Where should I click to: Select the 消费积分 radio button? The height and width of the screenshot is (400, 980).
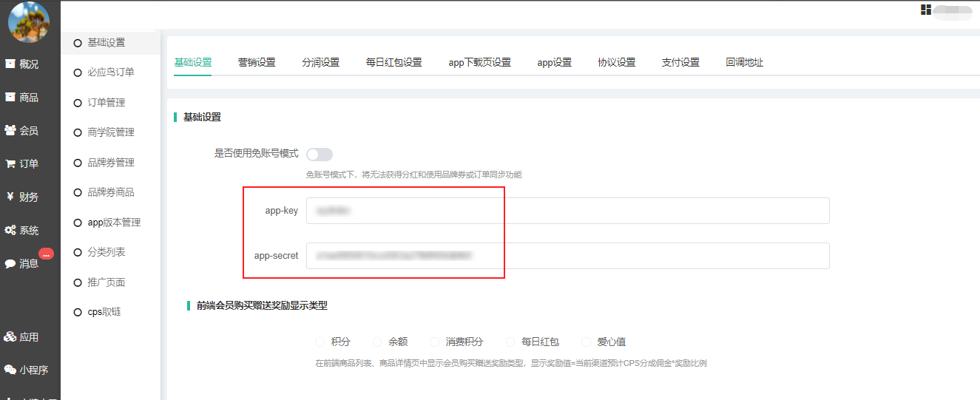[x=434, y=342]
